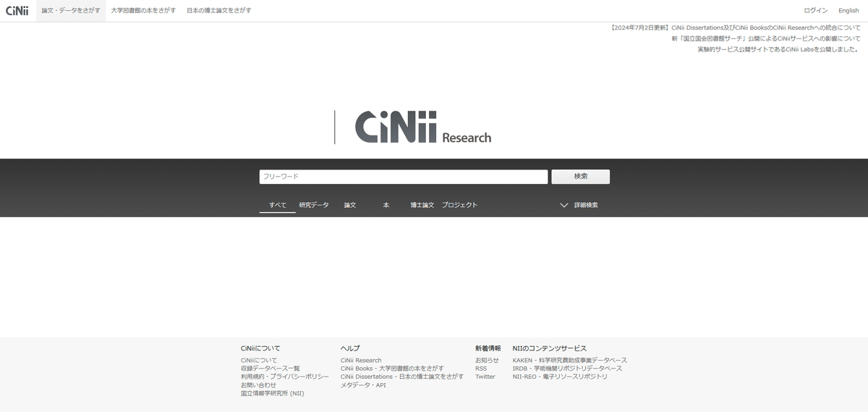
Task: Select the 論文 search tab
Action: [x=350, y=205]
